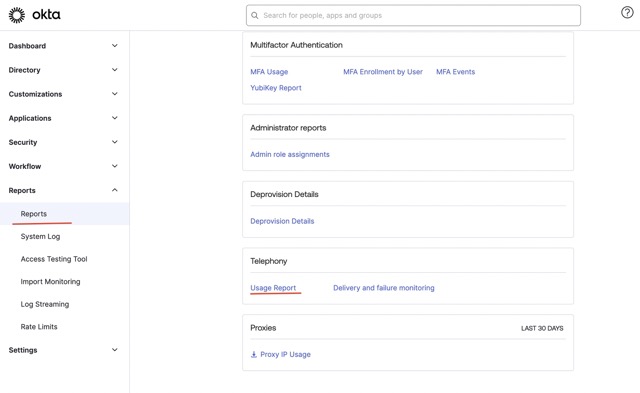This screenshot has height=393, width=640.
Task: Expand the Dashboard menu chevron
Action: click(x=115, y=46)
